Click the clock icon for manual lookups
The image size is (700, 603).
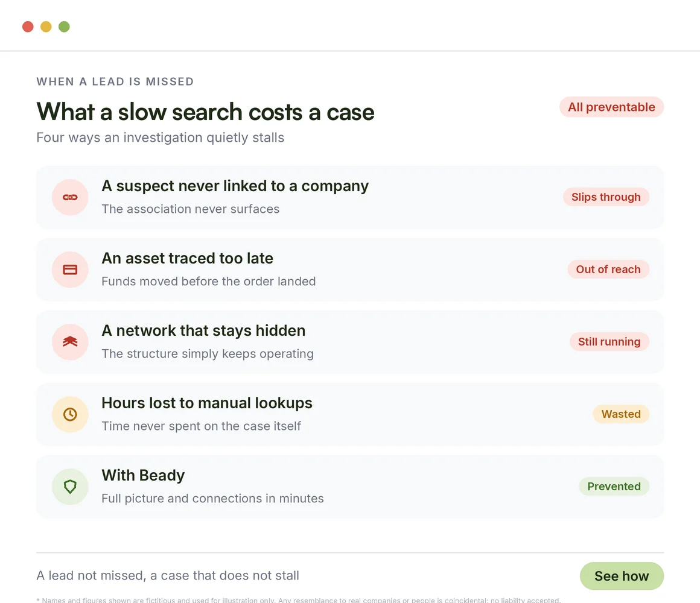click(x=70, y=414)
